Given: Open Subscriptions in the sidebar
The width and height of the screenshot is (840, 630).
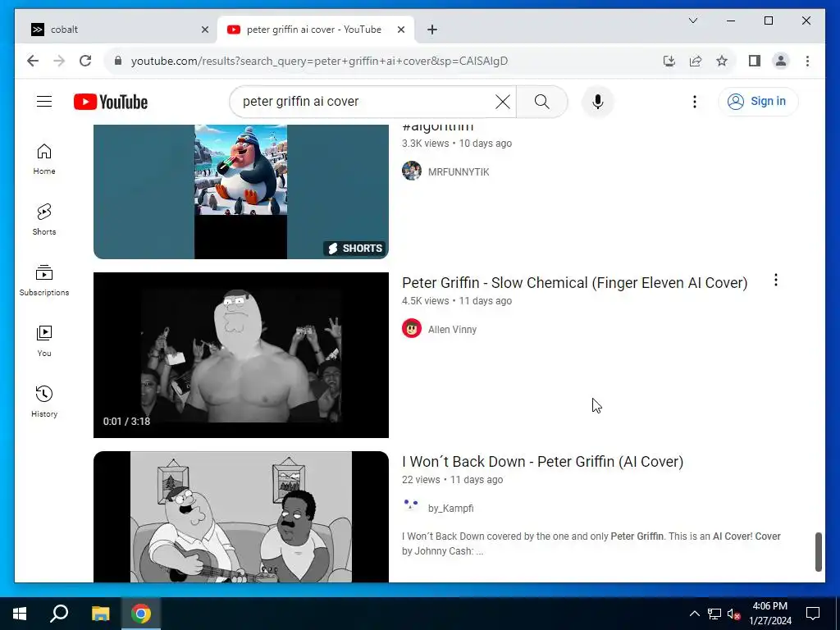Looking at the screenshot, I should pos(44,281).
